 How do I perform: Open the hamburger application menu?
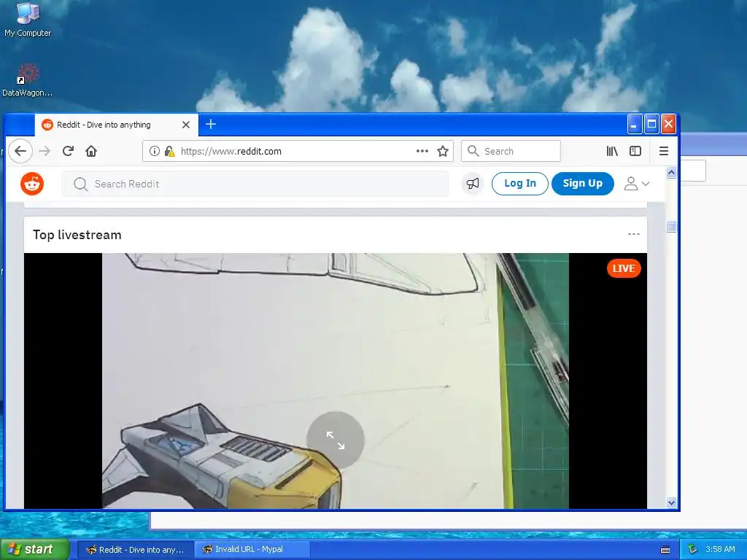[664, 151]
